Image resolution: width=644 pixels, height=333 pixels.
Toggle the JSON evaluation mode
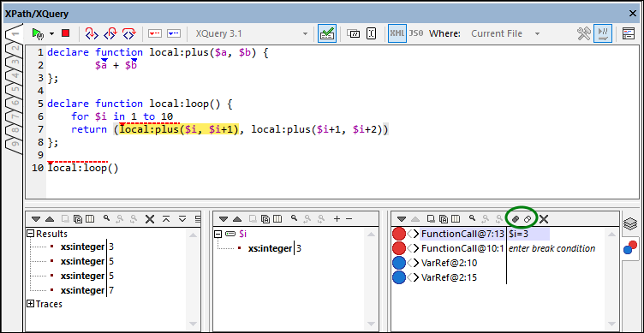(x=415, y=33)
